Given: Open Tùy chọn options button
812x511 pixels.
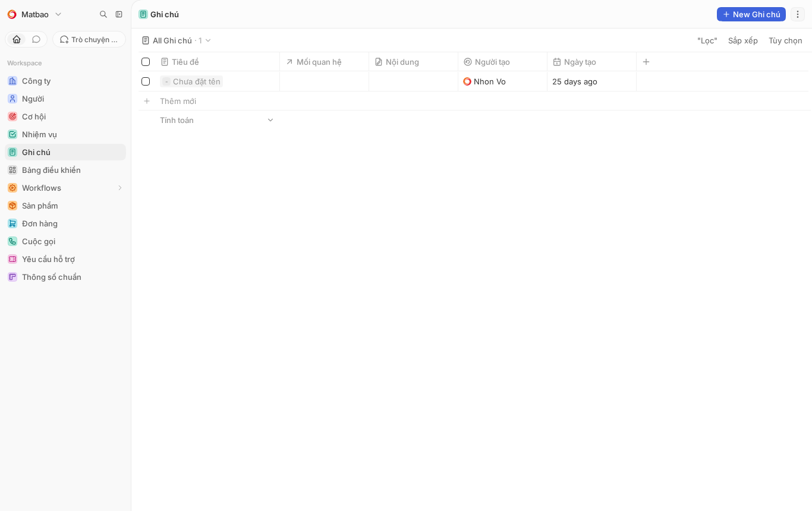Looking at the screenshot, I should pos(785,40).
